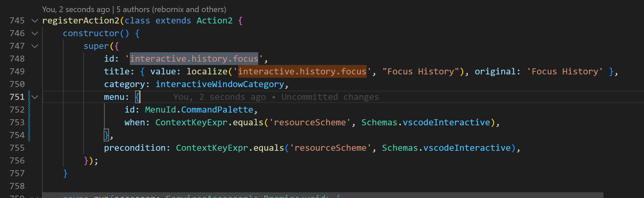The image size is (644, 198).
Task: Click the constructor keyword on line 746
Action: [91, 34]
